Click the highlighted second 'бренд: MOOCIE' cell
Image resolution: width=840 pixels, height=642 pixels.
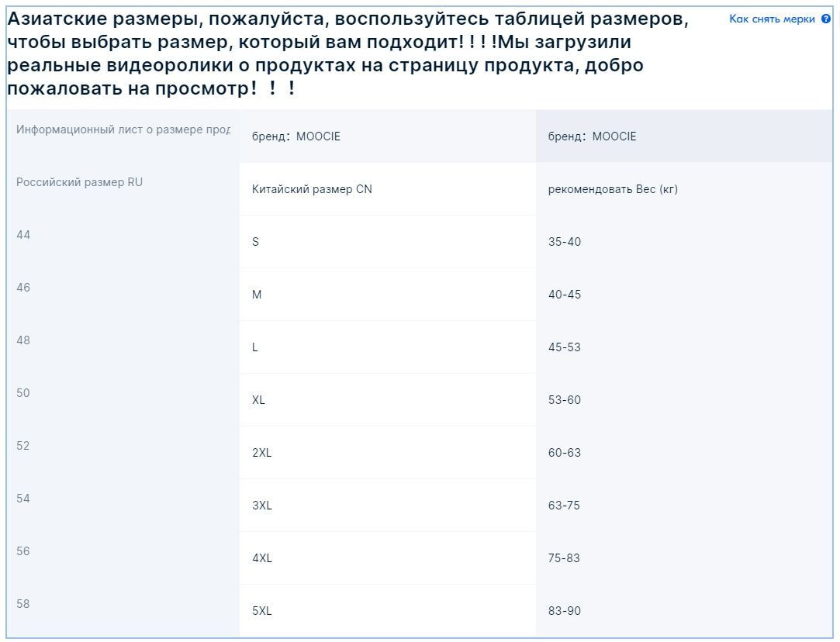pyautogui.click(x=684, y=136)
